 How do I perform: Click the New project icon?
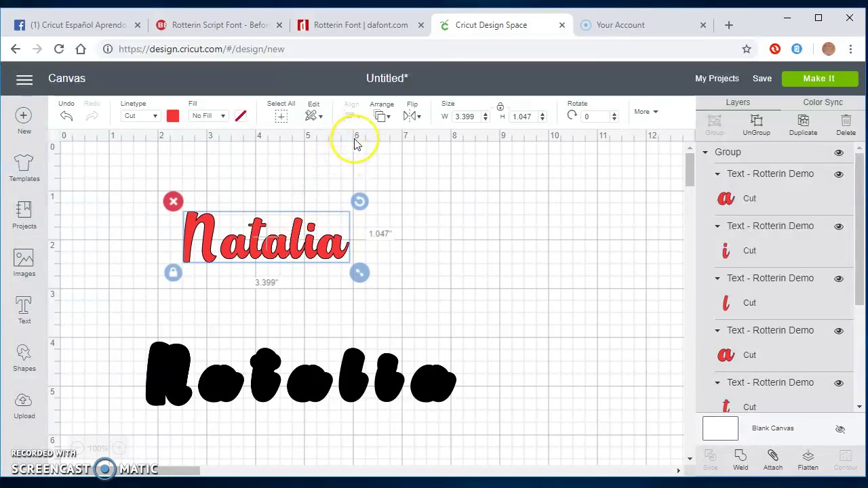click(x=24, y=116)
